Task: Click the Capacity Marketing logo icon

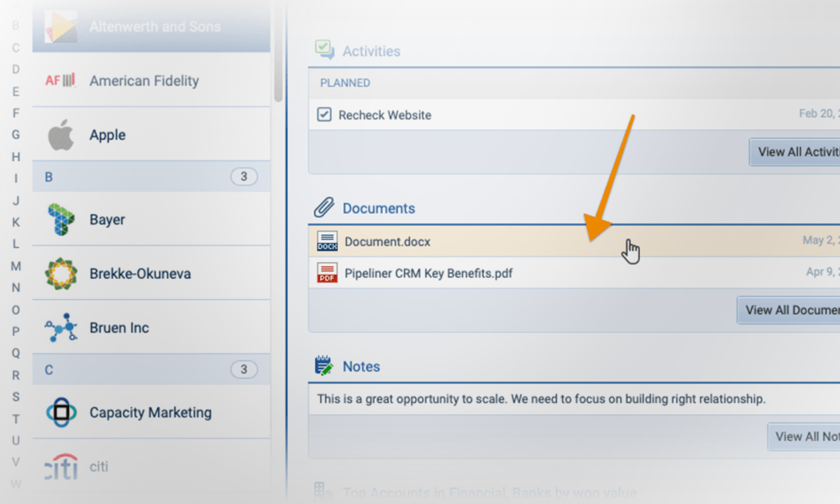Action: [60, 412]
